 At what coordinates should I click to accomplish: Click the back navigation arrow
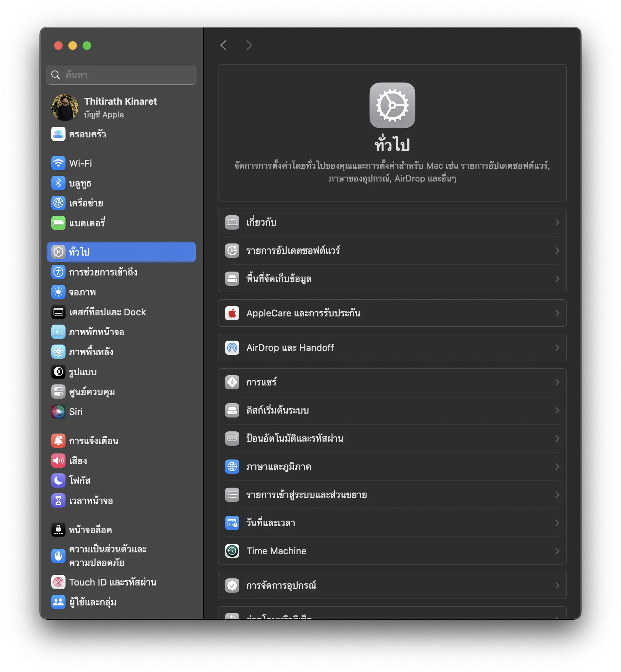pyautogui.click(x=224, y=45)
